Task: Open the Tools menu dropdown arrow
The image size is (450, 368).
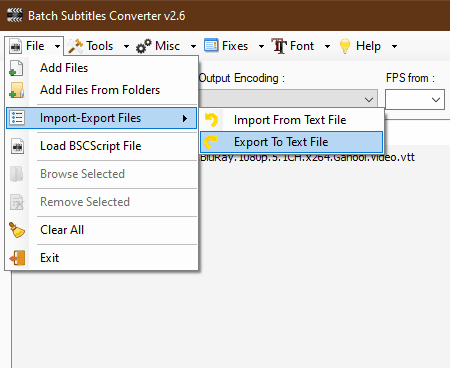Action: tap(126, 46)
